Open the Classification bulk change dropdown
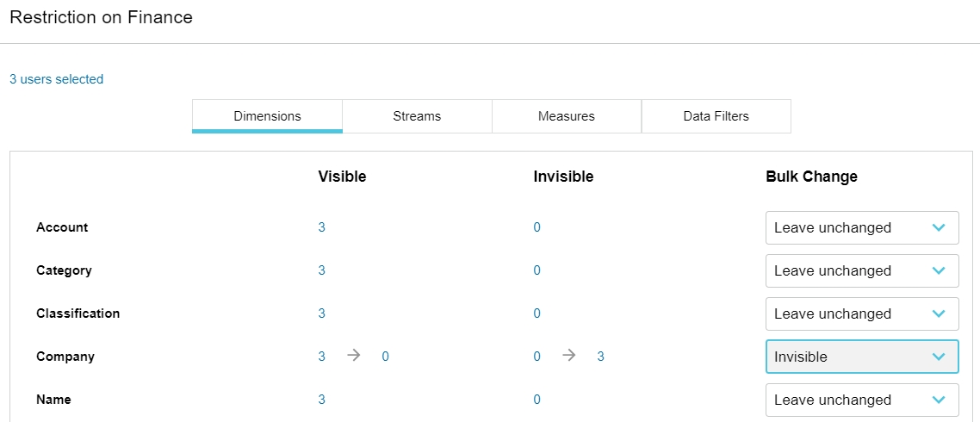 [861, 314]
